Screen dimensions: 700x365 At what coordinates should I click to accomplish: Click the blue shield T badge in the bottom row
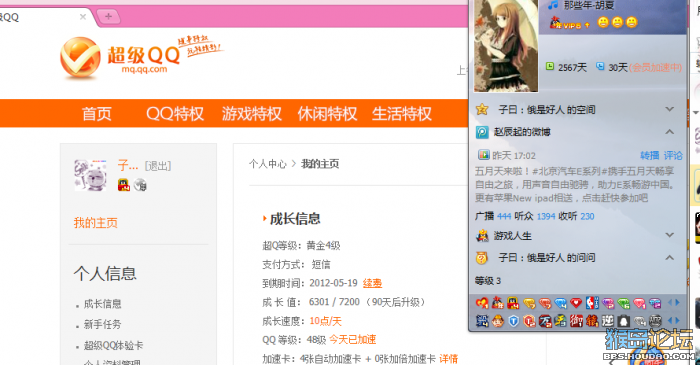point(513,321)
